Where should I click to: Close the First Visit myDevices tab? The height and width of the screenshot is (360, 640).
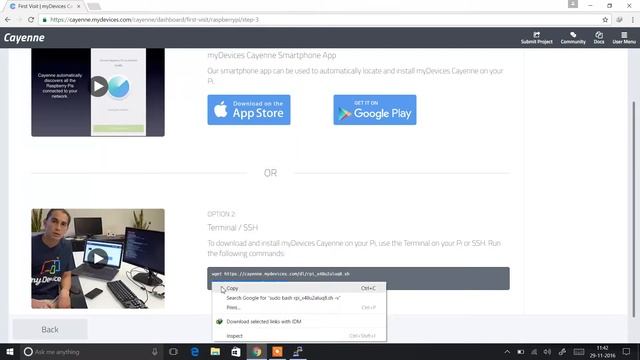(79, 6)
